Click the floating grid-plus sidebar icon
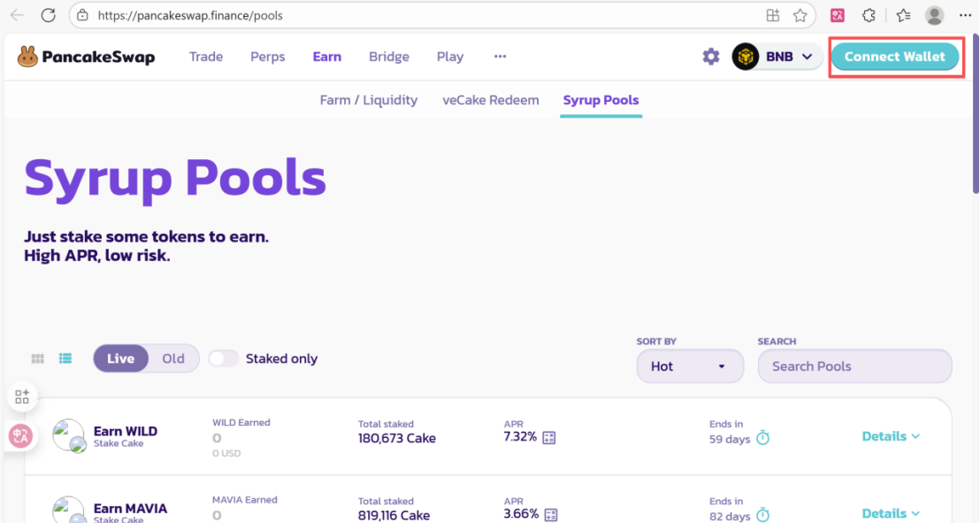The width and height of the screenshot is (980, 523). 22,396
